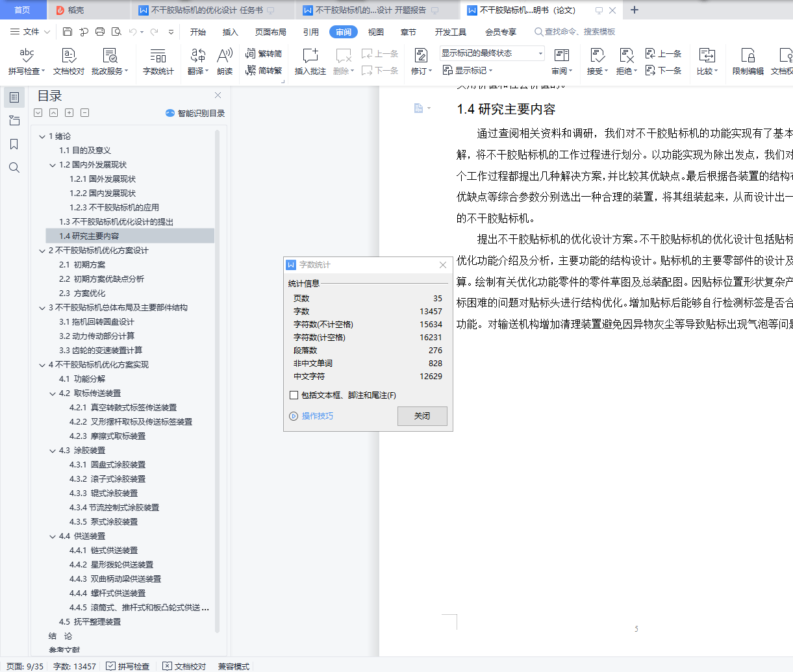The height and width of the screenshot is (672, 793).
Task: Start 朗读 read aloud
Action: coord(225,62)
